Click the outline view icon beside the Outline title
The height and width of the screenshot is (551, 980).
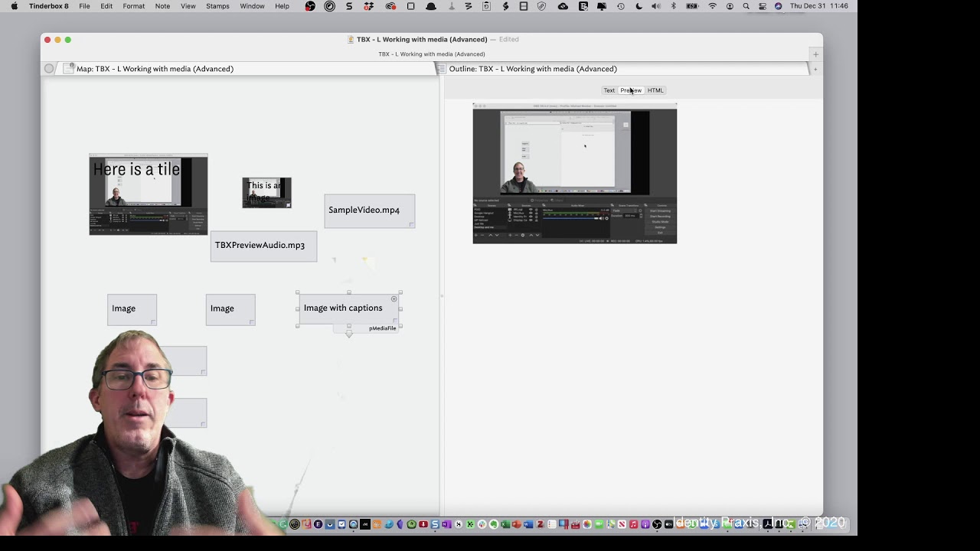pyautogui.click(x=440, y=69)
